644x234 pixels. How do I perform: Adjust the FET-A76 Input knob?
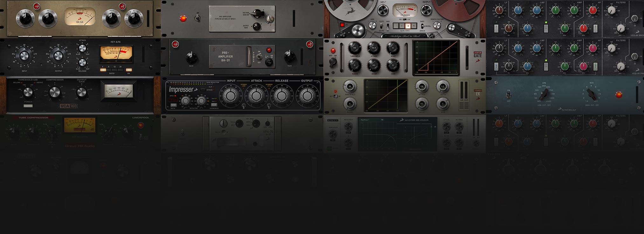[24, 56]
